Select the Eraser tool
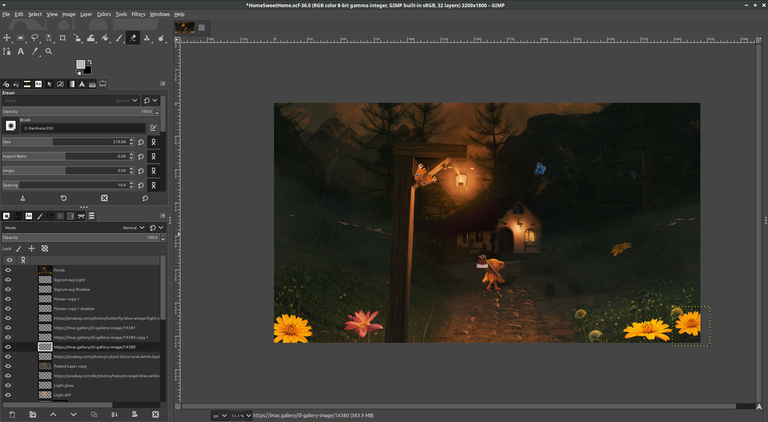The width and height of the screenshot is (768, 422). [x=133, y=38]
